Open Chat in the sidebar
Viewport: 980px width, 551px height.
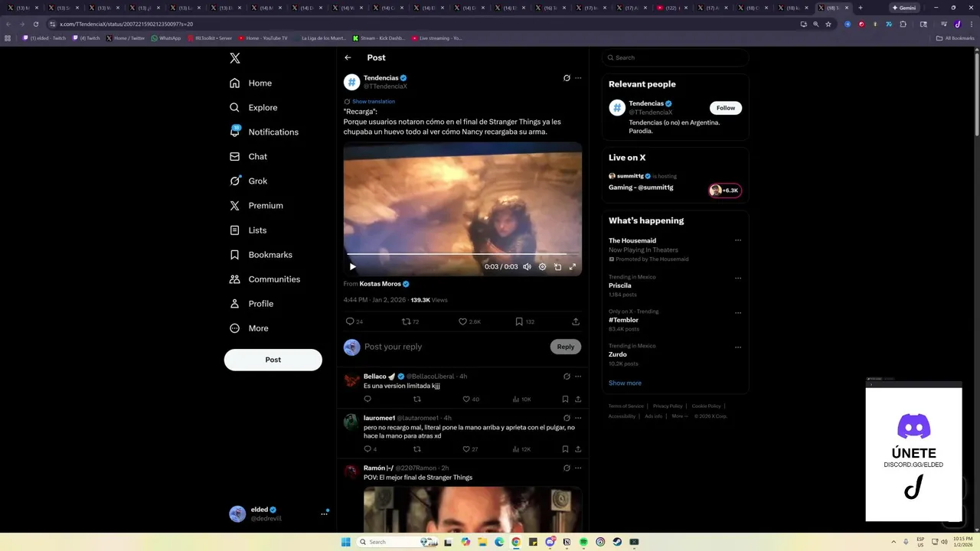tap(248, 156)
